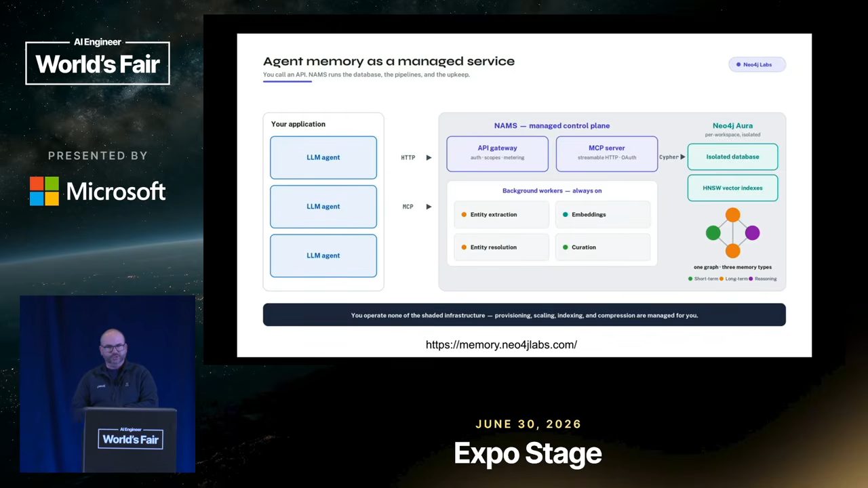
Task: Click the purple Reasoning graph node
Action: tap(752, 233)
